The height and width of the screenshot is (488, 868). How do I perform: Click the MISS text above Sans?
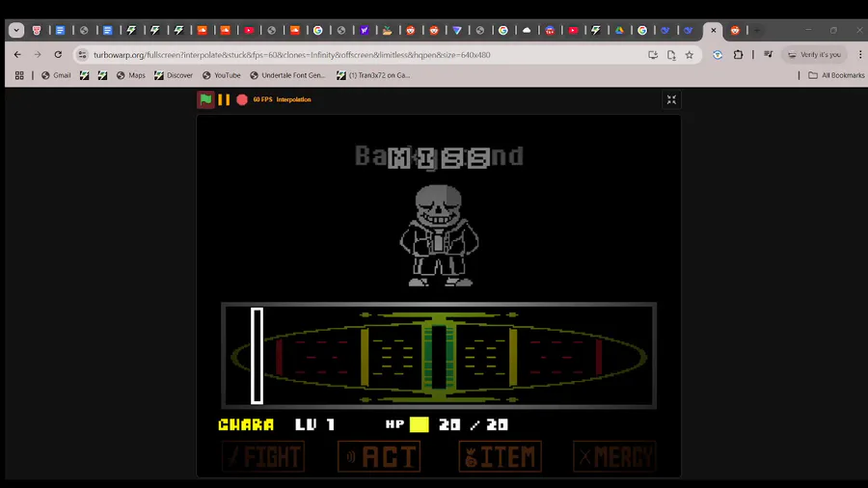click(439, 159)
